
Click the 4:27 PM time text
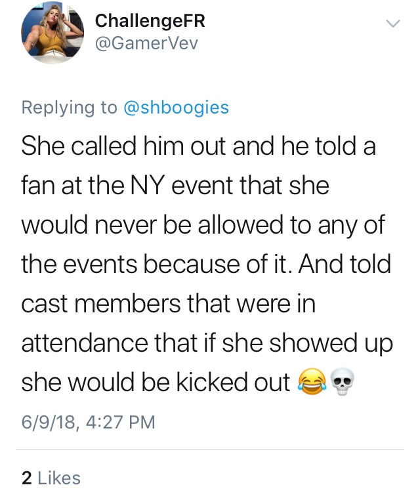pyautogui.click(x=121, y=422)
